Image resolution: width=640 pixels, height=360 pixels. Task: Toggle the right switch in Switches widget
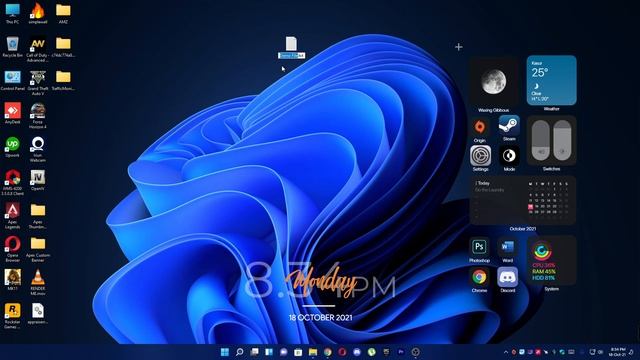click(x=562, y=140)
